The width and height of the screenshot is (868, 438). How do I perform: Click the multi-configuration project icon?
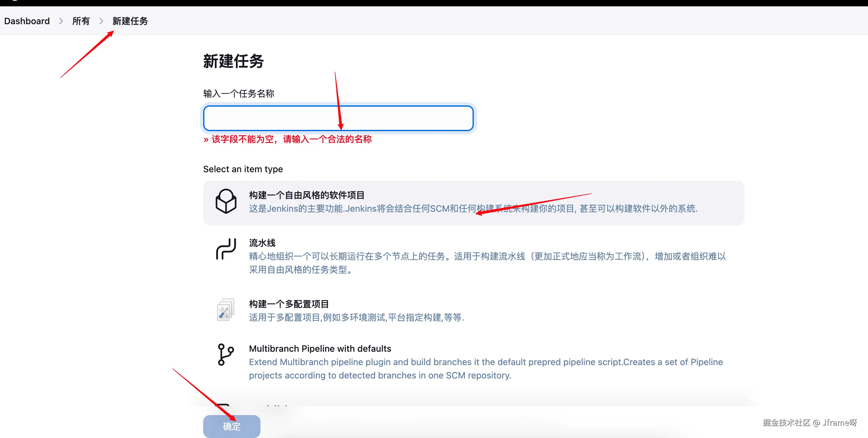point(225,310)
